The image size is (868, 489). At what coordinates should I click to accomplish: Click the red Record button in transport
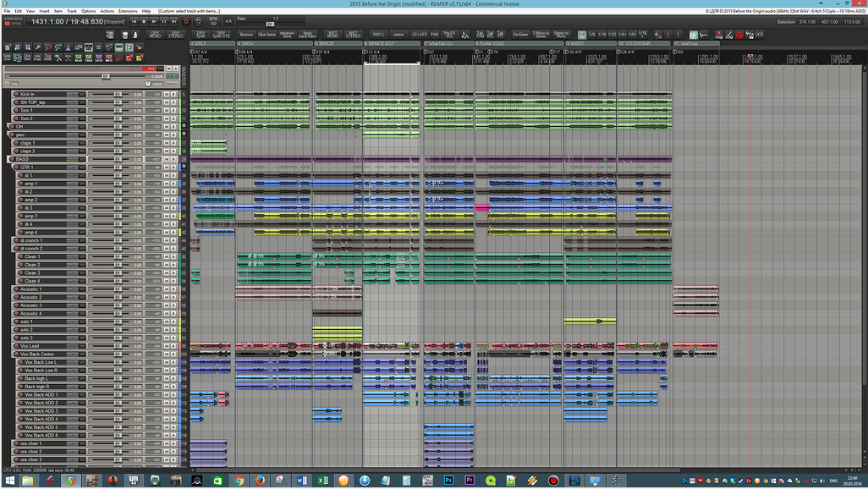[186, 22]
